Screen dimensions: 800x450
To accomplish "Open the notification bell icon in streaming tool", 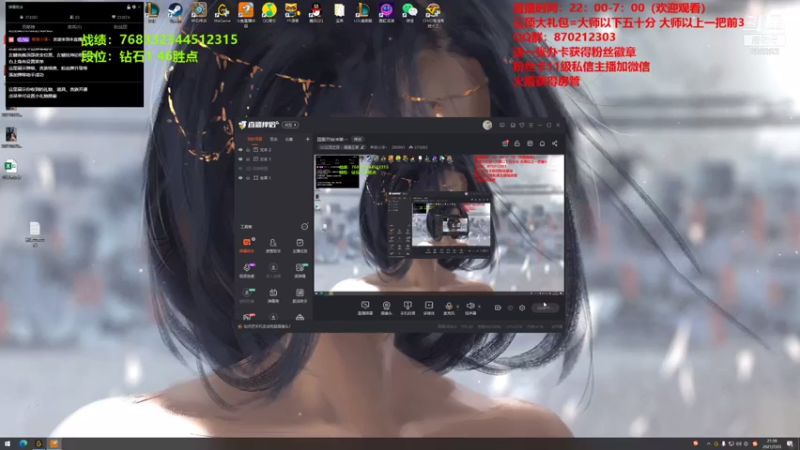I will (542, 143).
